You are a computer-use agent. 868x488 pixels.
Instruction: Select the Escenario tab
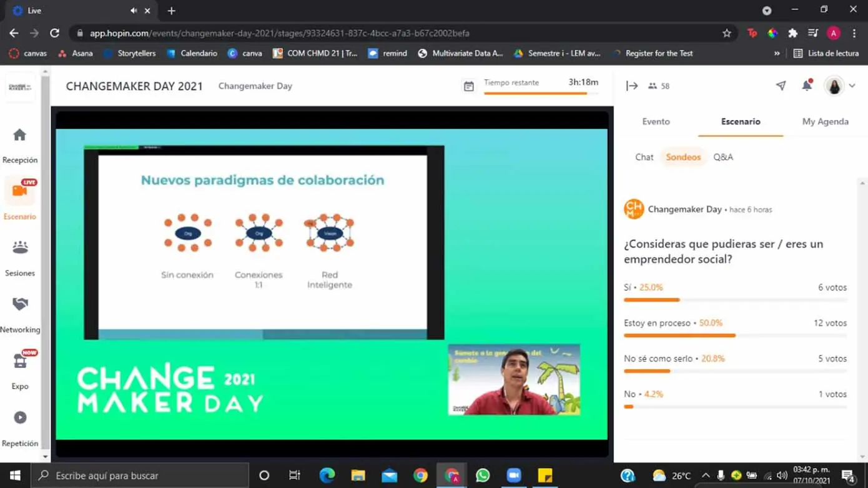(x=741, y=121)
